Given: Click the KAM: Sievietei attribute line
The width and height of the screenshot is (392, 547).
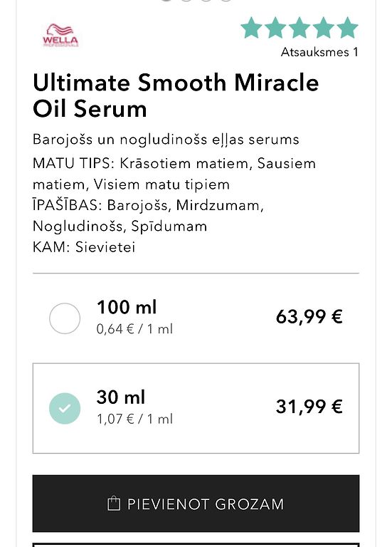Looking at the screenshot, I should (84, 247).
